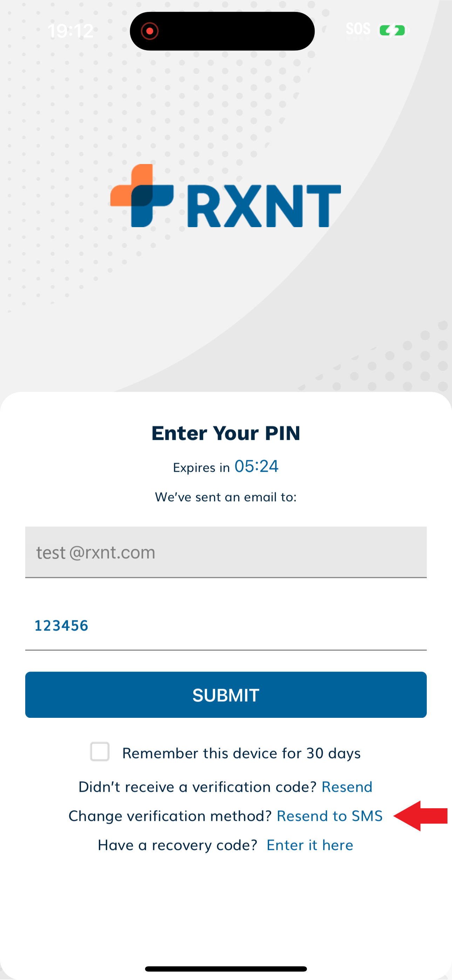
Task: Choose Resend to SMS link
Action: coord(329,816)
